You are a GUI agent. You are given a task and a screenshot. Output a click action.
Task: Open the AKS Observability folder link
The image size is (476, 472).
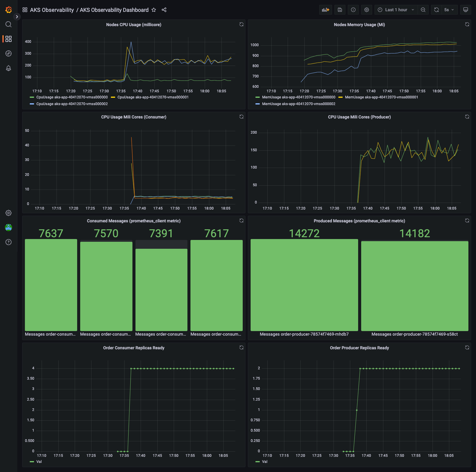52,10
